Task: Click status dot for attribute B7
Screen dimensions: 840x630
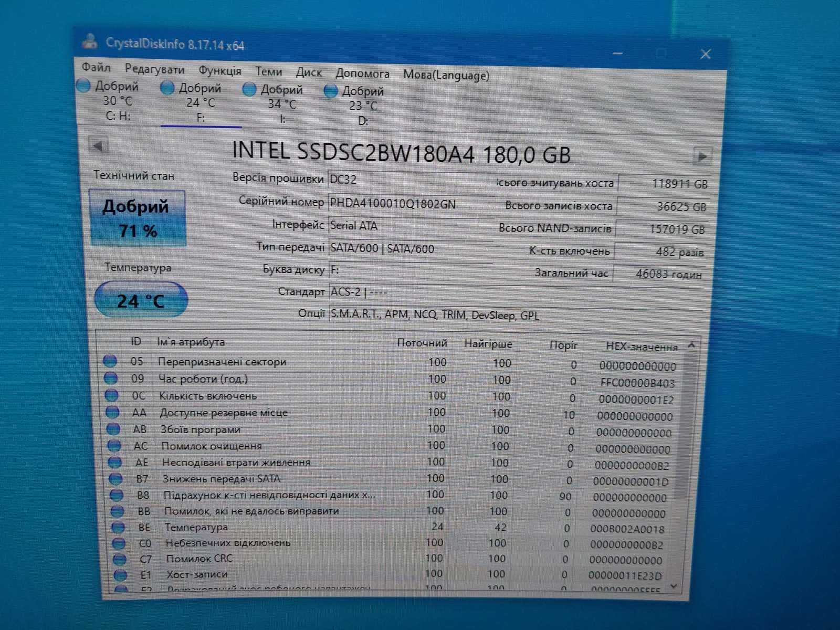Action: click(x=115, y=478)
